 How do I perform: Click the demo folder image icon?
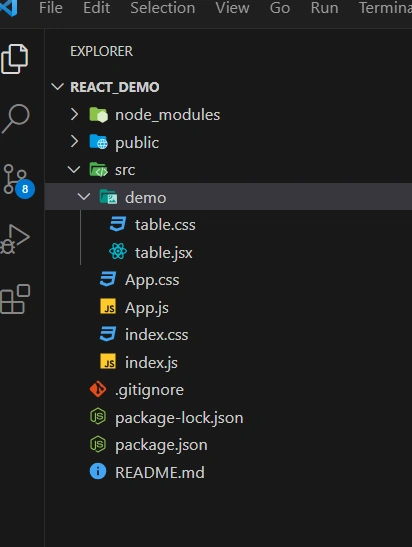pos(108,197)
